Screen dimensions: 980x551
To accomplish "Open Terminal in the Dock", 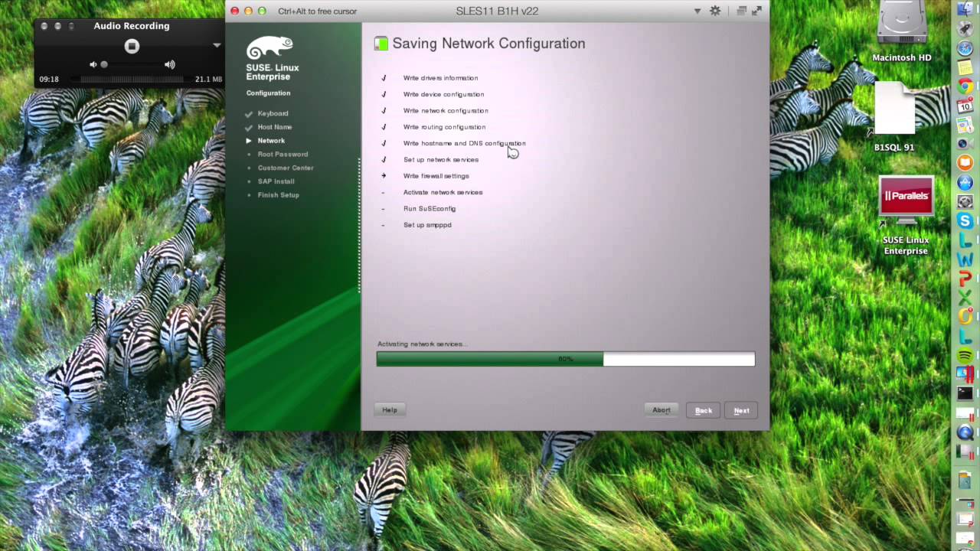I will coord(965,394).
